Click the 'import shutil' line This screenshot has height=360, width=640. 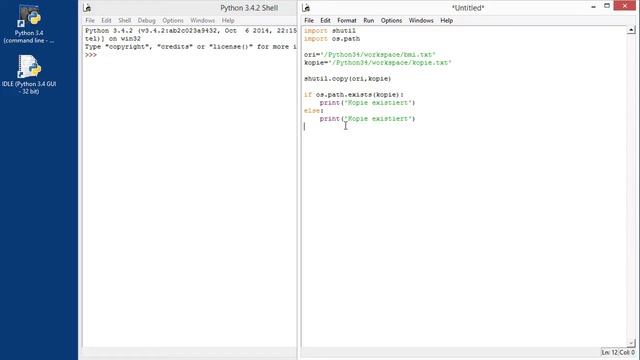(x=330, y=31)
